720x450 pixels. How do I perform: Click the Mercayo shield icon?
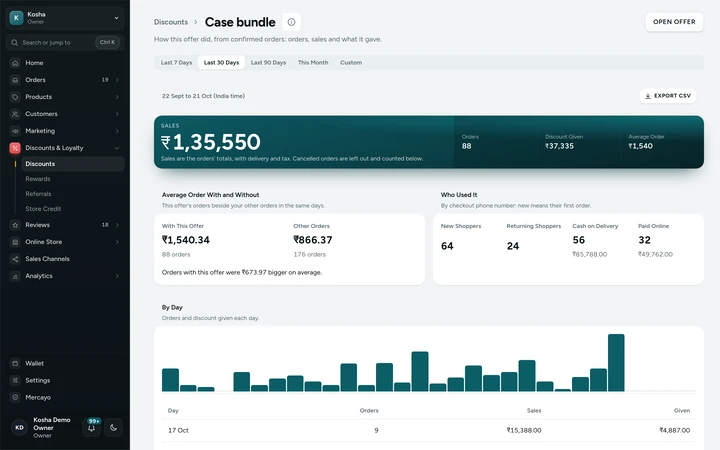[15, 397]
